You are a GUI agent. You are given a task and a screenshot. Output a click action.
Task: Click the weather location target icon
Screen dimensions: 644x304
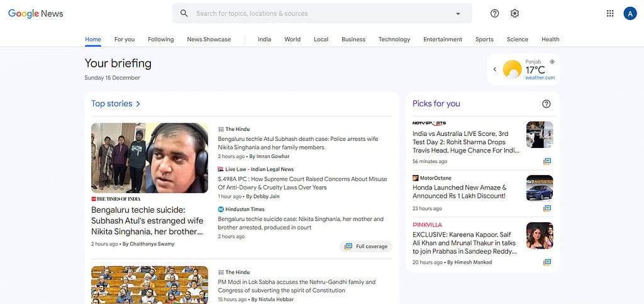(x=552, y=62)
